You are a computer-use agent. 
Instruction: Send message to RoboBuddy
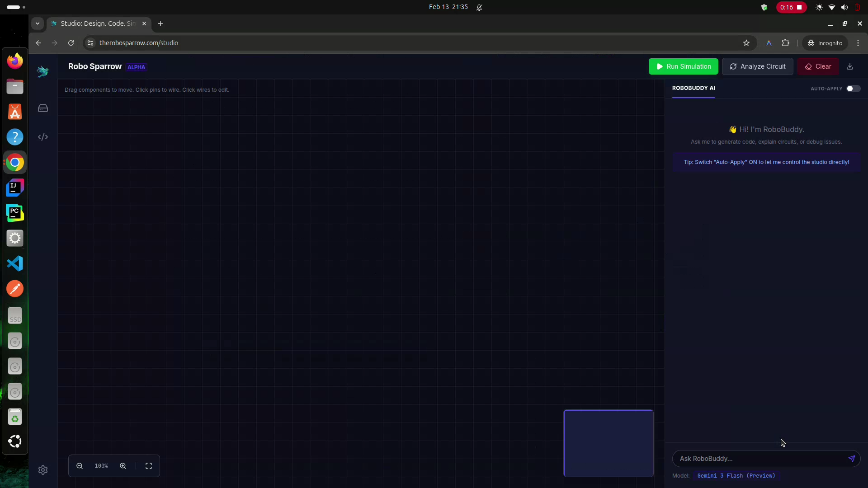(x=851, y=459)
